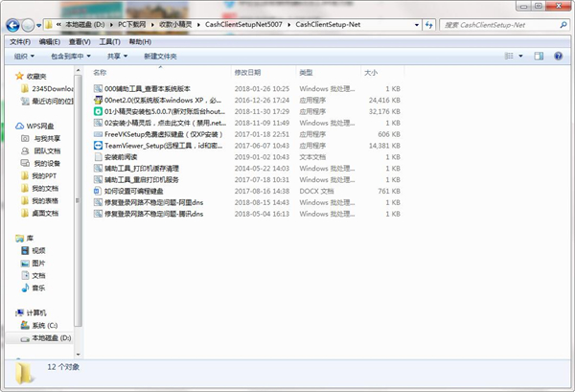Open 2345Downloads folder in favorites
Screen dimensions: 575x392
coord(48,88)
